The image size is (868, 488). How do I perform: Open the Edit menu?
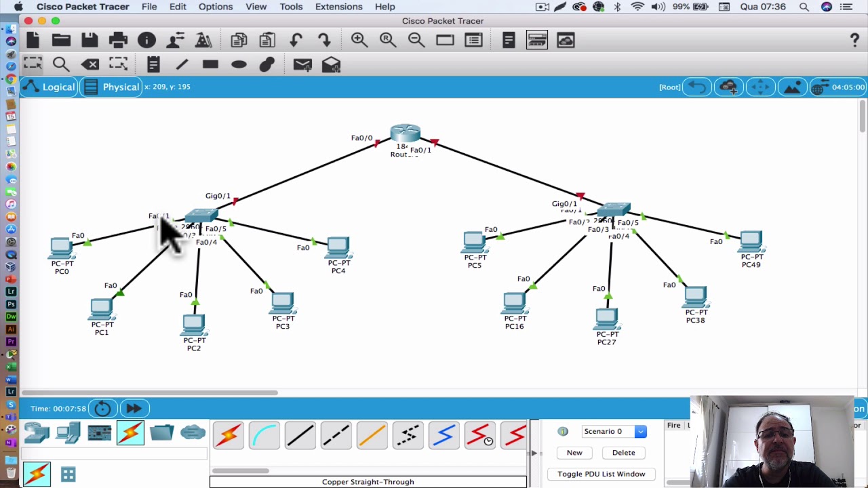[x=178, y=7]
